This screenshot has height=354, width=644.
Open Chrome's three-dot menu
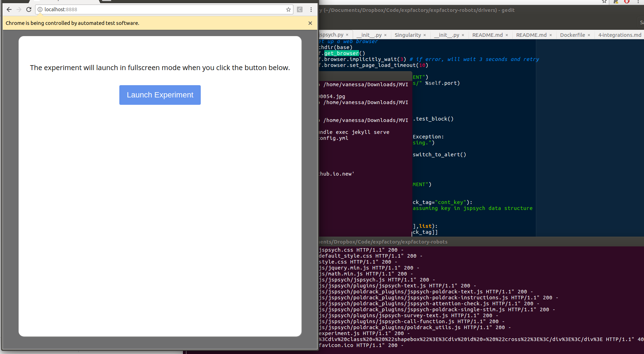[311, 9]
